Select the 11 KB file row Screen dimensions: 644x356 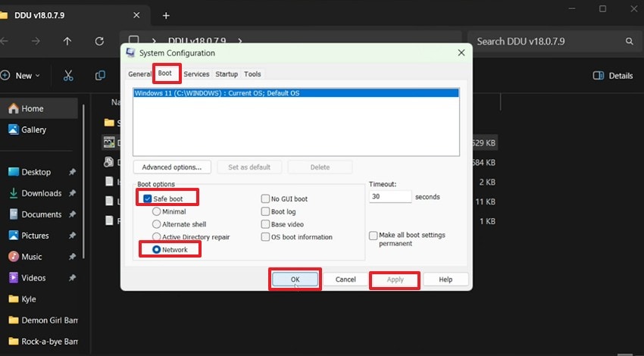coord(485,201)
